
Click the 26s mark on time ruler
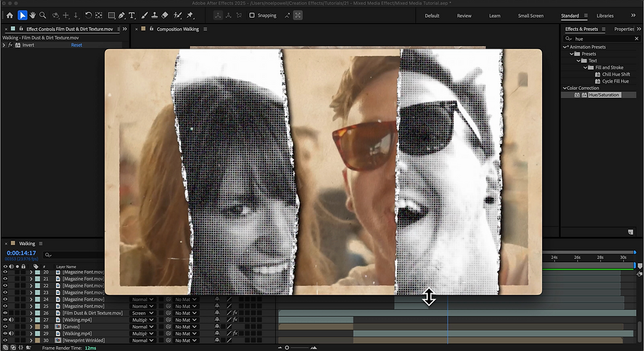click(577, 258)
